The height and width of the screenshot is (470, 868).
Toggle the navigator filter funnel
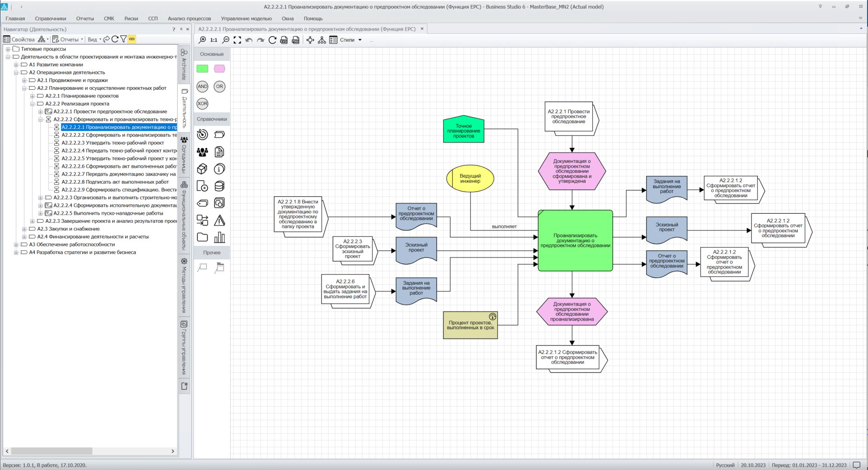tap(123, 39)
